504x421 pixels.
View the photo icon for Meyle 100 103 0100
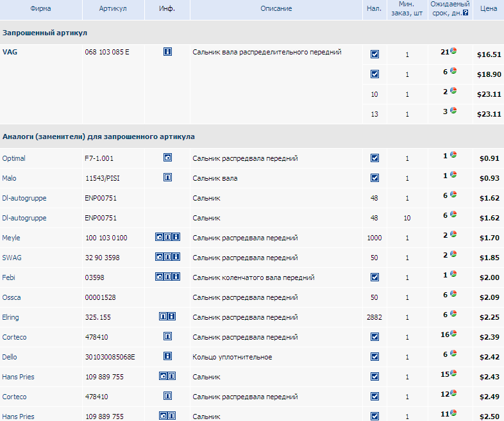pos(160,237)
